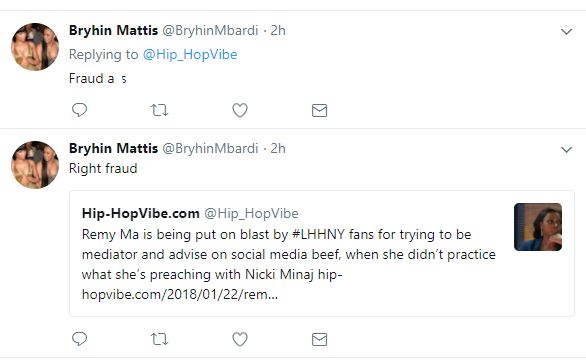Send 'Right fraud' tweet via direct message
The width and height of the screenshot is (586, 360).
pyautogui.click(x=319, y=339)
